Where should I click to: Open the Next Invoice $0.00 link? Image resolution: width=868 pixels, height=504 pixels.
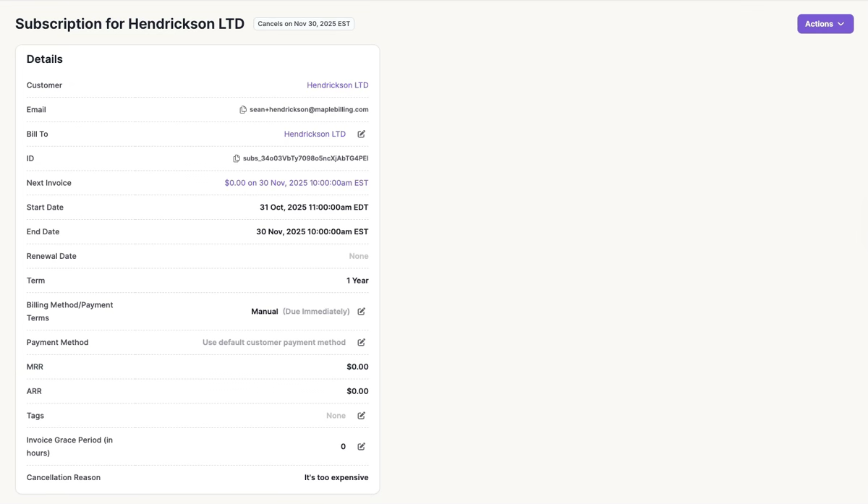pos(296,183)
